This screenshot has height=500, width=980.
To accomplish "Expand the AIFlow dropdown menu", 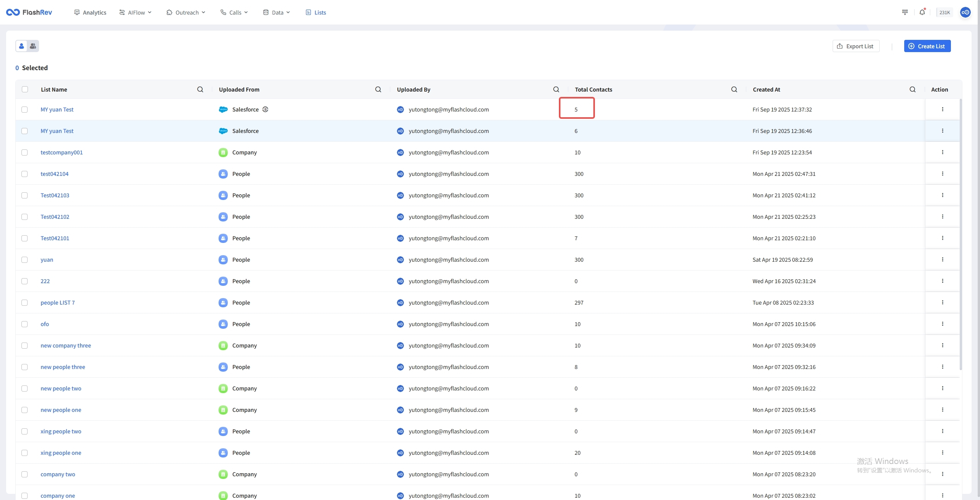I will 136,12.
